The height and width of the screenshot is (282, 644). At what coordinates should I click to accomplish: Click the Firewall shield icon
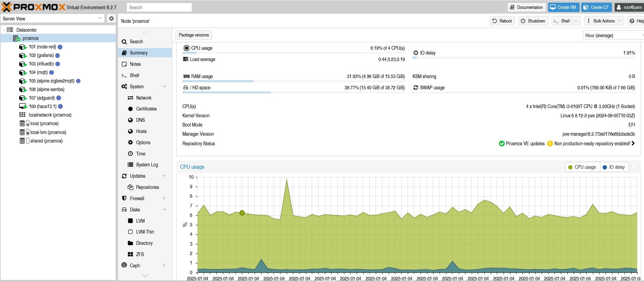[124, 198]
